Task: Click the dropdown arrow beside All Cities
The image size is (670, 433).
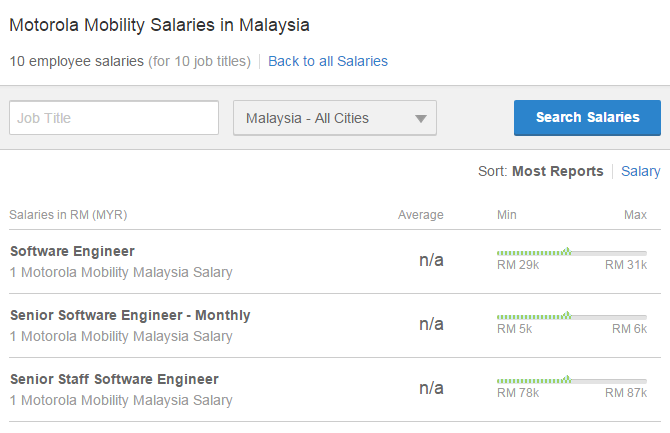Action: click(420, 118)
